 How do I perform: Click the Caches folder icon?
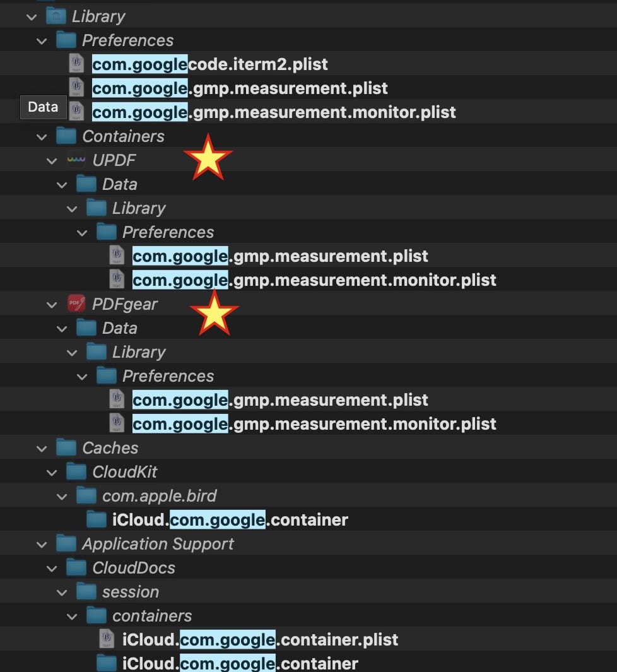click(x=66, y=447)
